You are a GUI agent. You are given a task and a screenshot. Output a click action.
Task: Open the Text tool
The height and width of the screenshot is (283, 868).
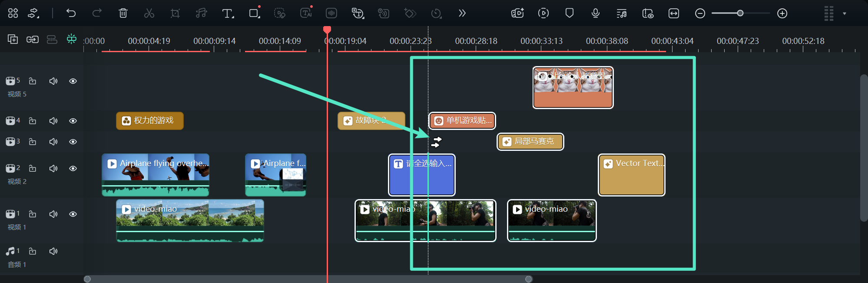tap(227, 13)
